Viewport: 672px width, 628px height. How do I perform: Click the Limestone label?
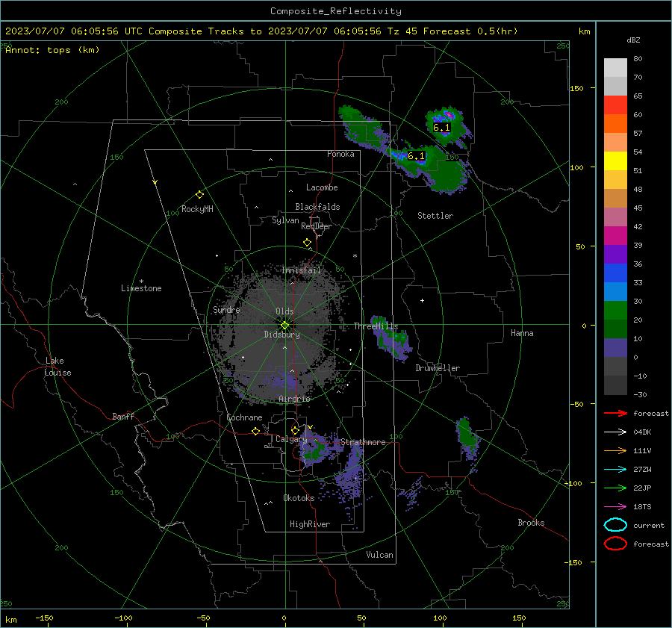(141, 288)
